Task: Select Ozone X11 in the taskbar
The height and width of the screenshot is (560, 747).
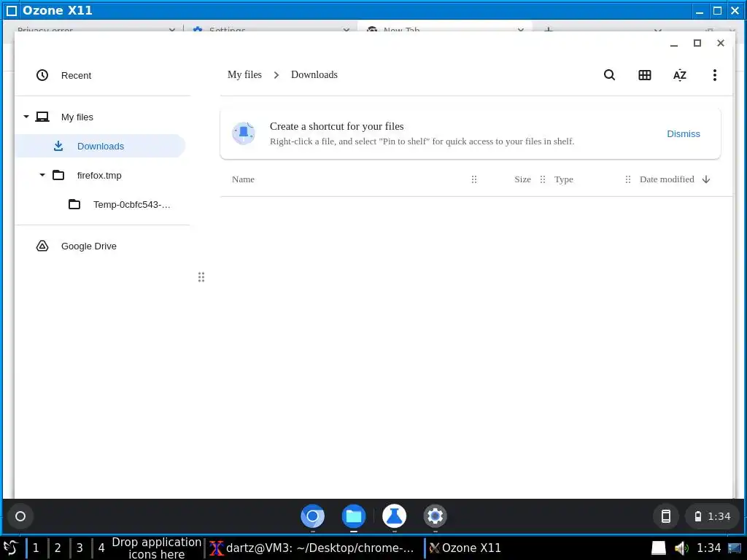Action: pyautogui.click(x=465, y=548)
